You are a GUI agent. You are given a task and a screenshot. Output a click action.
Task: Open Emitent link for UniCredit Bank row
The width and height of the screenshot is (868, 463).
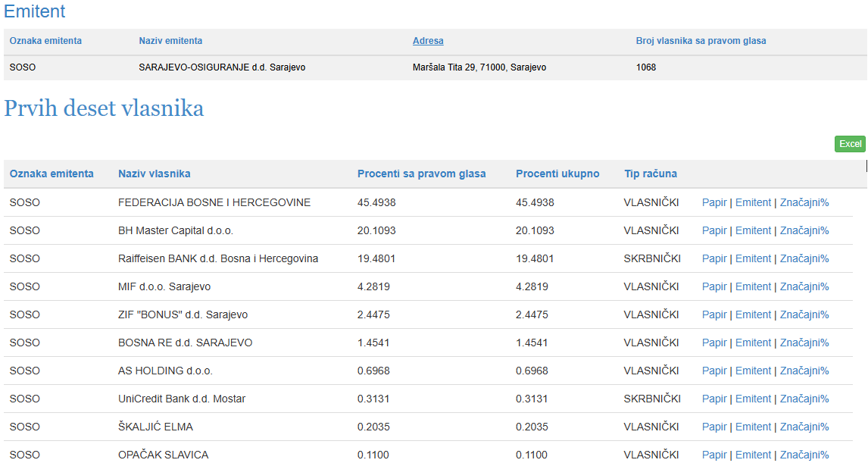(x=753, y=399)
